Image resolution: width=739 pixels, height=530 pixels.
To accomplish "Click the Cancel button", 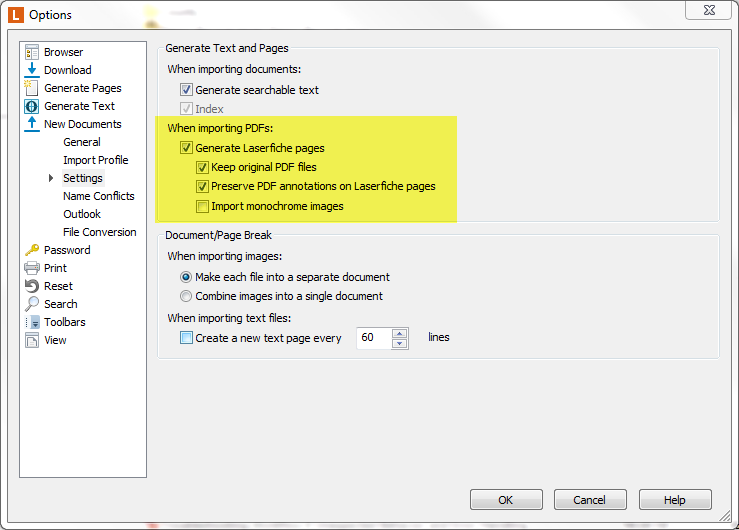I will pyautogui.click(x=590, y=499).
